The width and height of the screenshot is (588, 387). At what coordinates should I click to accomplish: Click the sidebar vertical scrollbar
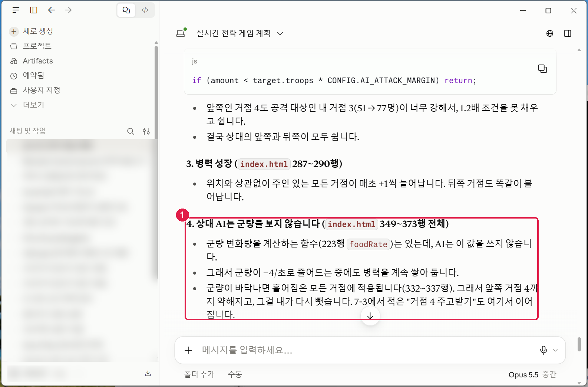point(156,163)
